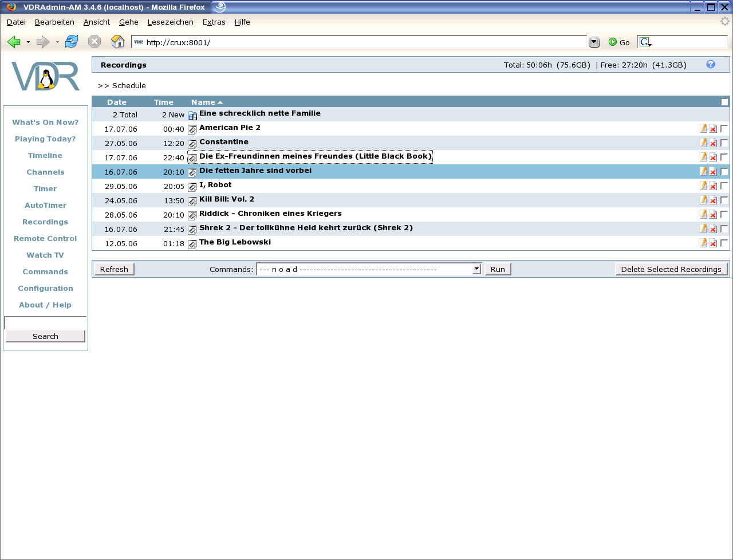Toggle the select-all checkbox in table header
Screen dimensions: 733x560
click(x=724, y=102)
